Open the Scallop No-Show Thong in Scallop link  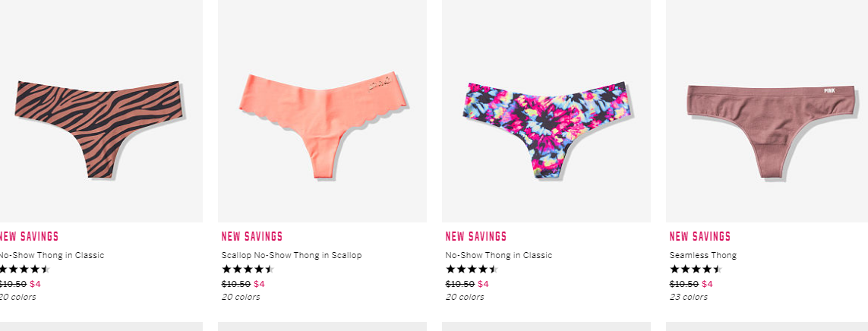click(291, 255)
